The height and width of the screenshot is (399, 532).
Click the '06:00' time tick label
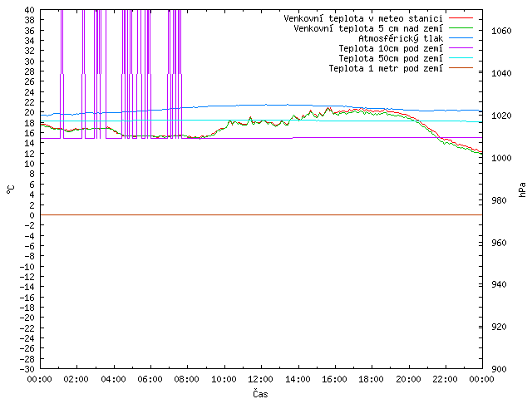pyautogui.click(x=150, y=379)
